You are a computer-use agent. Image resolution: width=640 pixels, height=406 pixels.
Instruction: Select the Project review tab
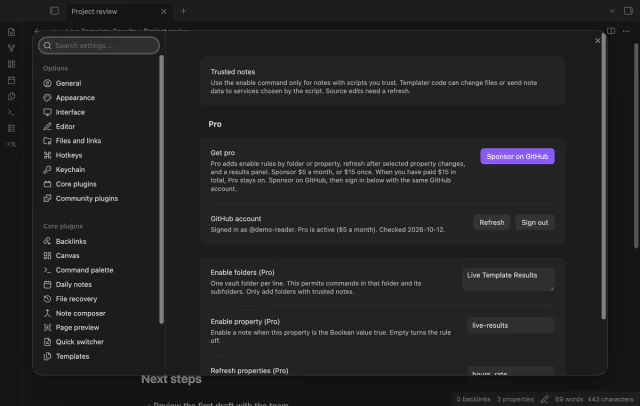point(94,11)
